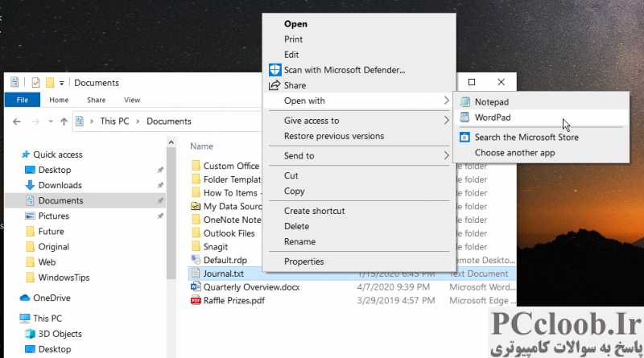Select Documents in the navigation pane
The width and height of the screenshot is (644, 358).
tap(60, 201)
